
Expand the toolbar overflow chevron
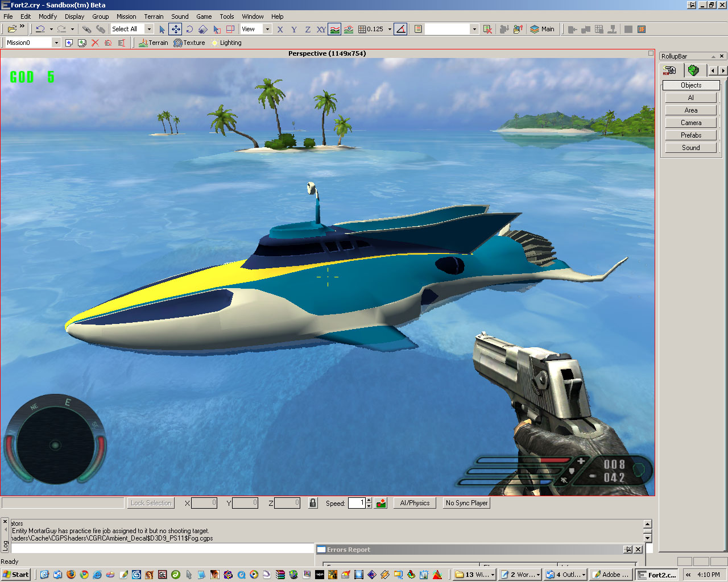coord(22,26)
